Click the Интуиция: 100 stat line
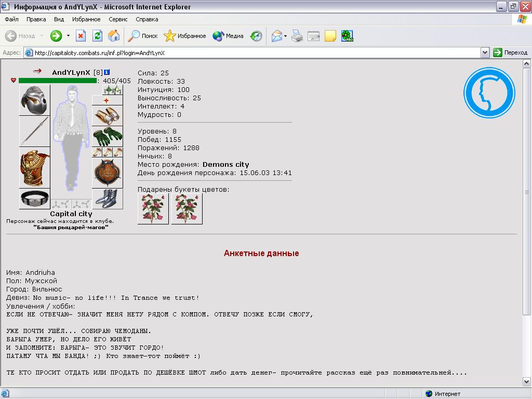532x399 pixels. [164, 89]
